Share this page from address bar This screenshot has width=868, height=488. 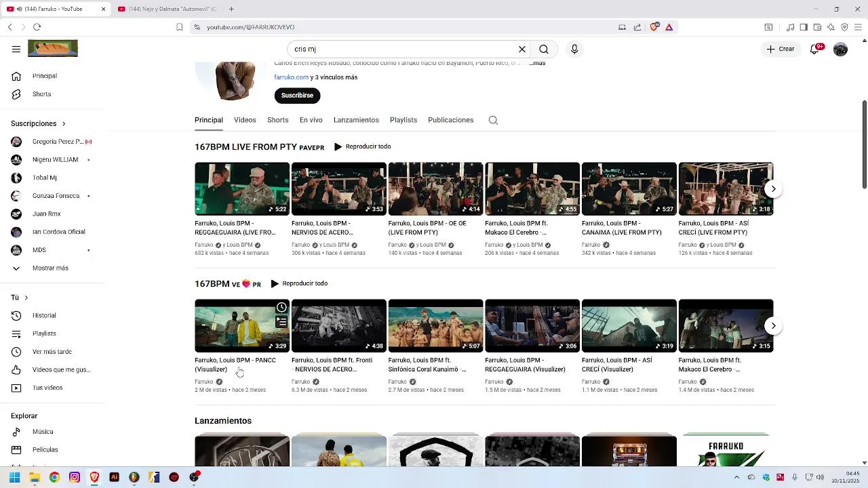637,27
